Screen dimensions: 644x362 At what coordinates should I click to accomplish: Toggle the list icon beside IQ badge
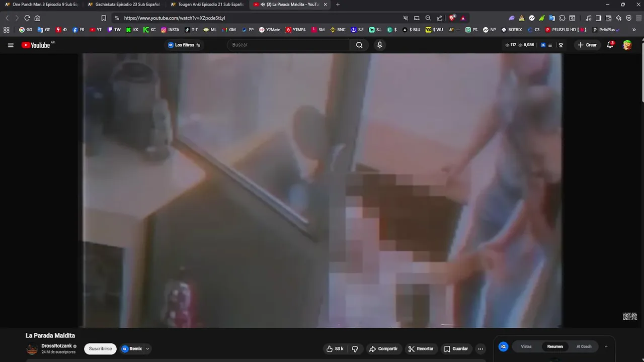pyautogui.click(x=550, y=45)
